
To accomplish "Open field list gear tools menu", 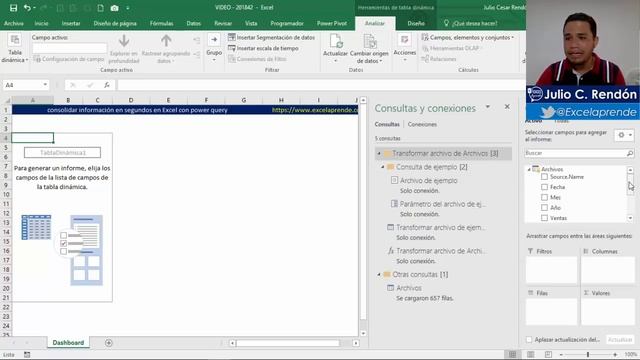I will pyautogui.click(x=624, y=135).
